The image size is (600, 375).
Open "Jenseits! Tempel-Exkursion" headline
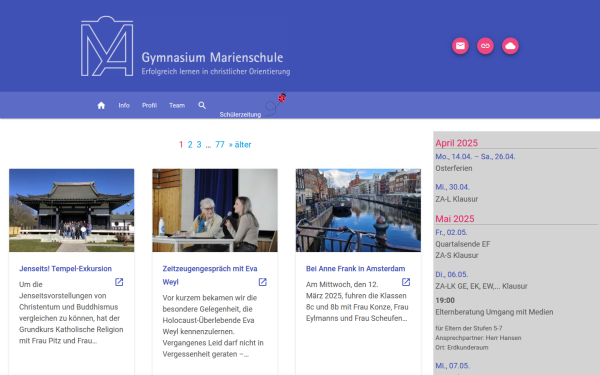pos(65,269)
